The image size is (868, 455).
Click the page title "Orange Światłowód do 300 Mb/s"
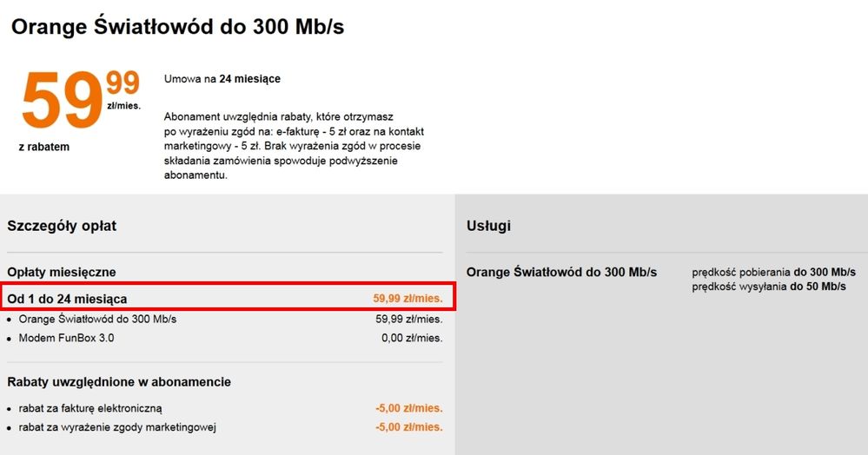point(177,27)
